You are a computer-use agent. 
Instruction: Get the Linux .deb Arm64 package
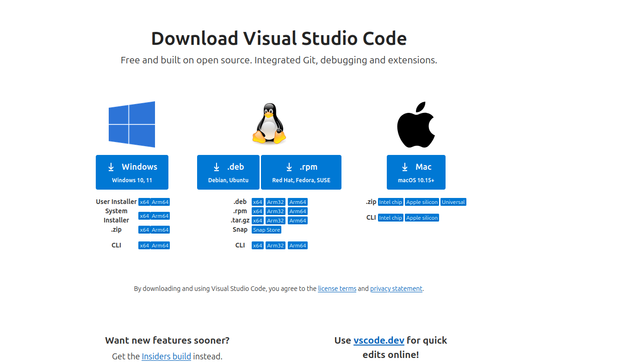[298, 202]
